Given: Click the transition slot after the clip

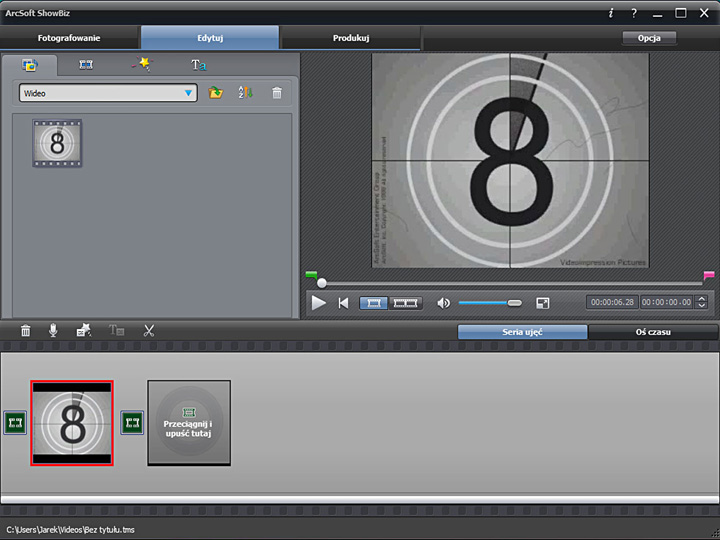Looking at the screenshot, I should click(x=132, y=422).
